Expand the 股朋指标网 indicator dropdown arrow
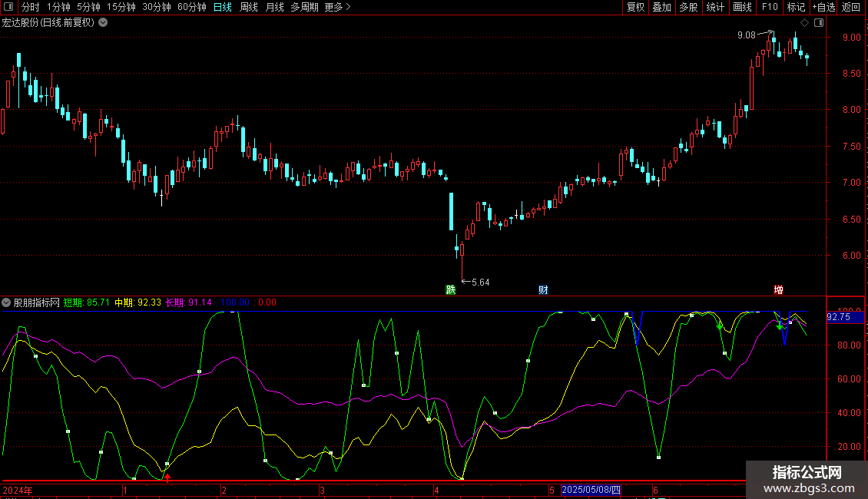The width and height of the screenshot is (868, 499). [6, 302]
